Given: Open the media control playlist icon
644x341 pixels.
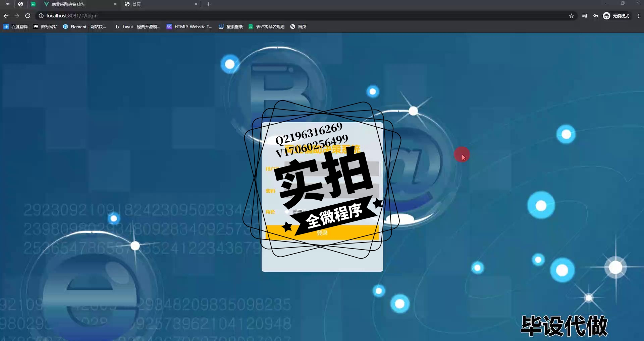Looking at the screenshot, I should tap(585, 16).
